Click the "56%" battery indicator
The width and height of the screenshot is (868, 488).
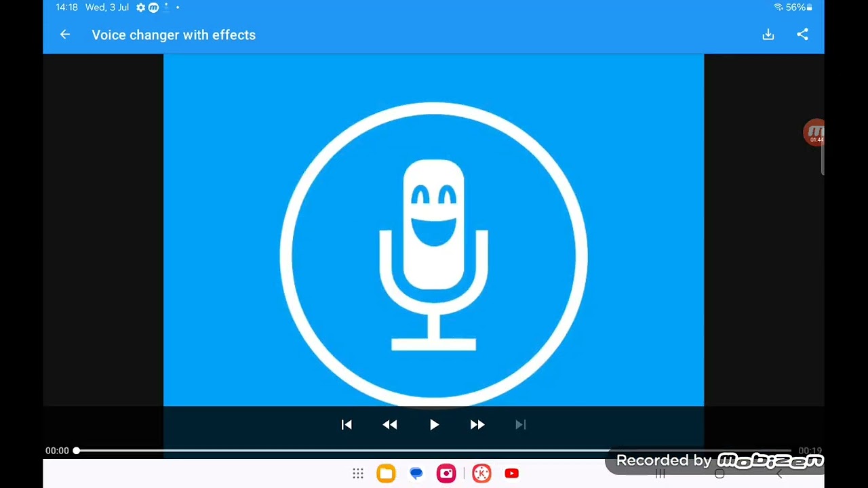click(799, 7)
